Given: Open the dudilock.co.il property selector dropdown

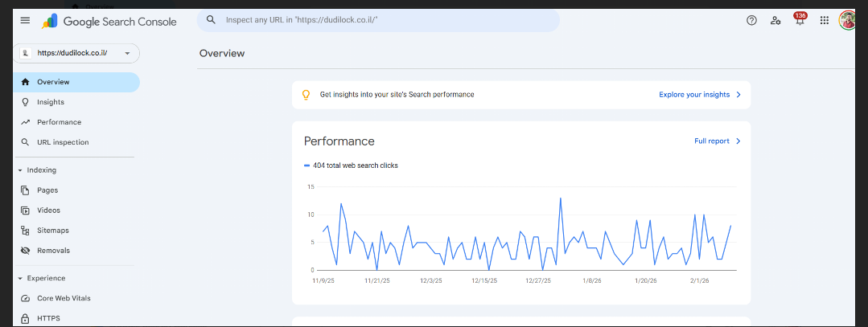Looking at the screenshot, I should pyautogui.click(x=77, y=53).
